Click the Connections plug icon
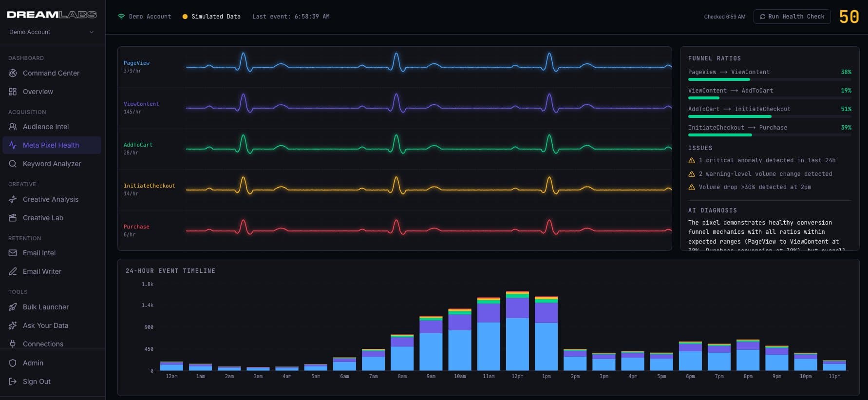Image resolution: width=868 pixels, height=400 pixels. click(x=13, y=343)
